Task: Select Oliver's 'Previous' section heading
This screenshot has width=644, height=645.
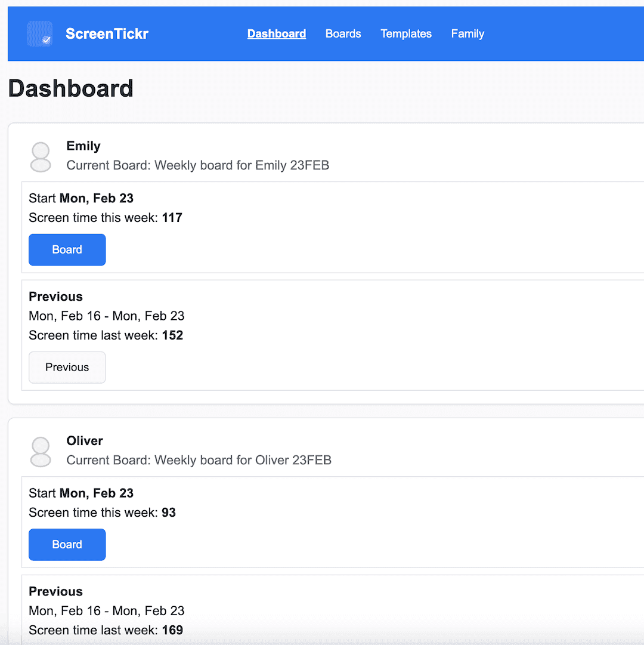Action: coord(56,591)
